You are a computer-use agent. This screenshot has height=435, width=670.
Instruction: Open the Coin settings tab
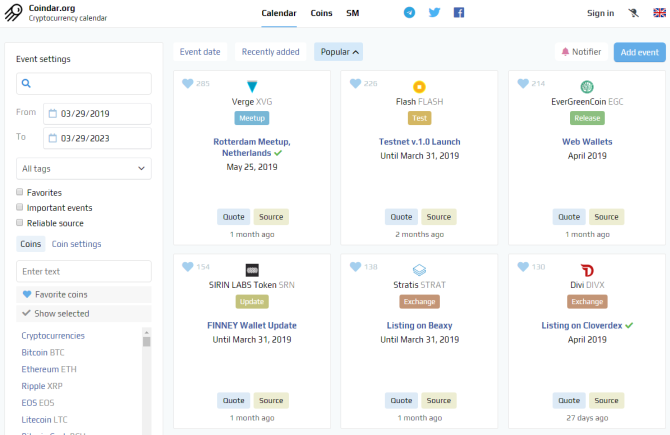point(76,244)
